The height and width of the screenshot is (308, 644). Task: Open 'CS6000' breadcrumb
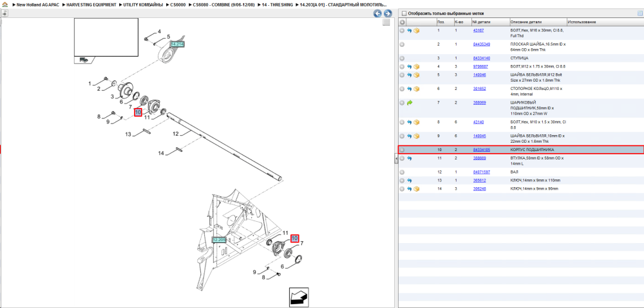[x=178, y=5]
